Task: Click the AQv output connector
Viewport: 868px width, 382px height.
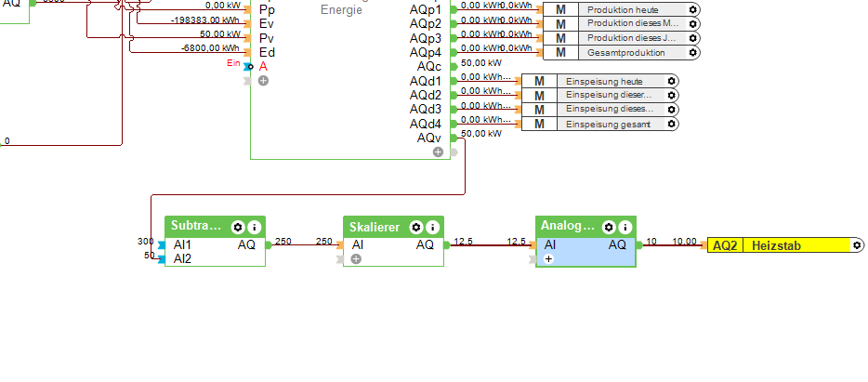Action: tap(454, 138)
